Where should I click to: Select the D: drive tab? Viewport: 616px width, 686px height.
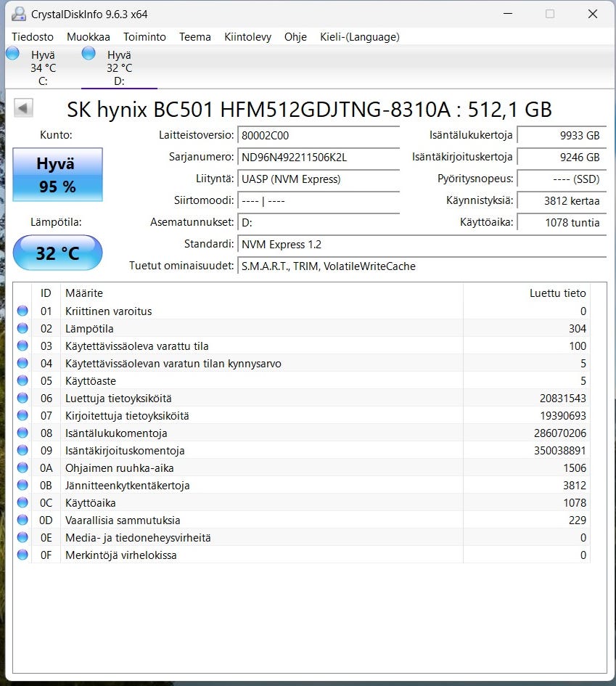(x=119, y=68)
